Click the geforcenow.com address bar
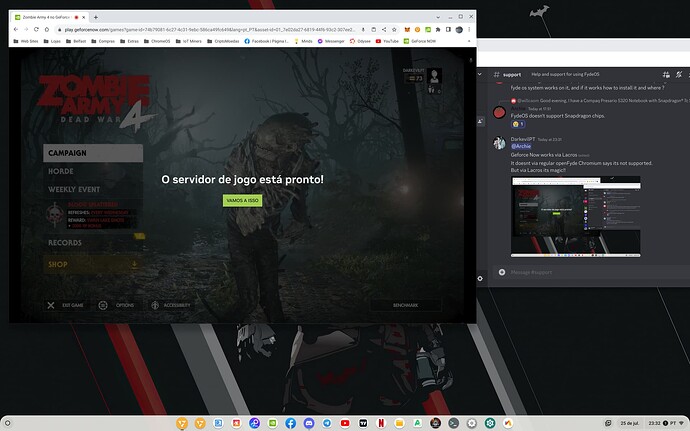 pyautogui.click(x=209, y=29)
